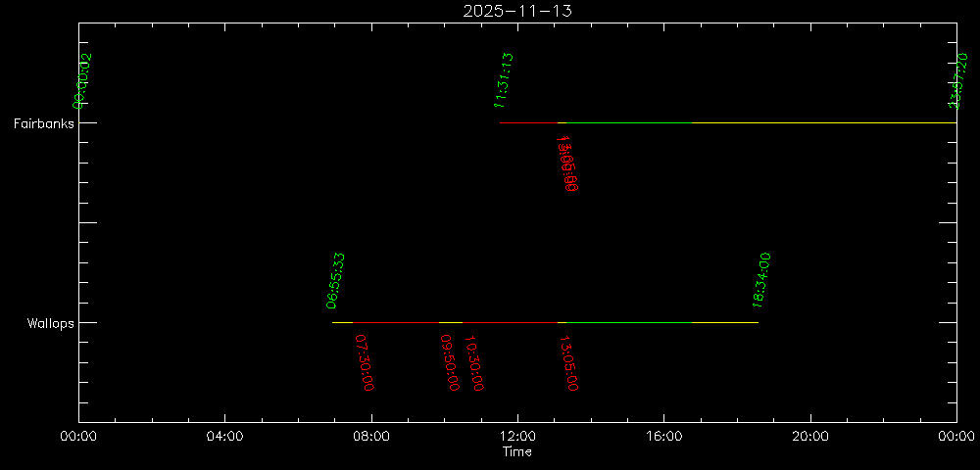Click the green 23:57:20 end marker
The image size is (980, 470).
tap(955, 81)
